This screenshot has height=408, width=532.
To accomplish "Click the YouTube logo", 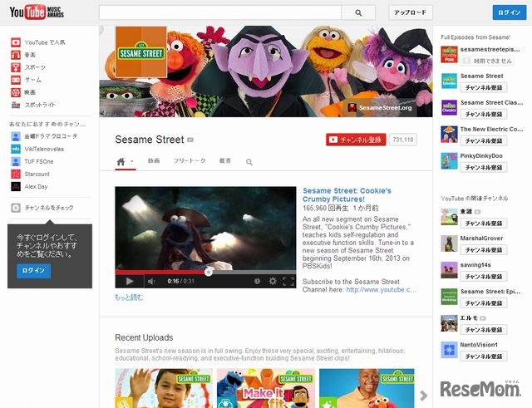I will coord(37,12).
